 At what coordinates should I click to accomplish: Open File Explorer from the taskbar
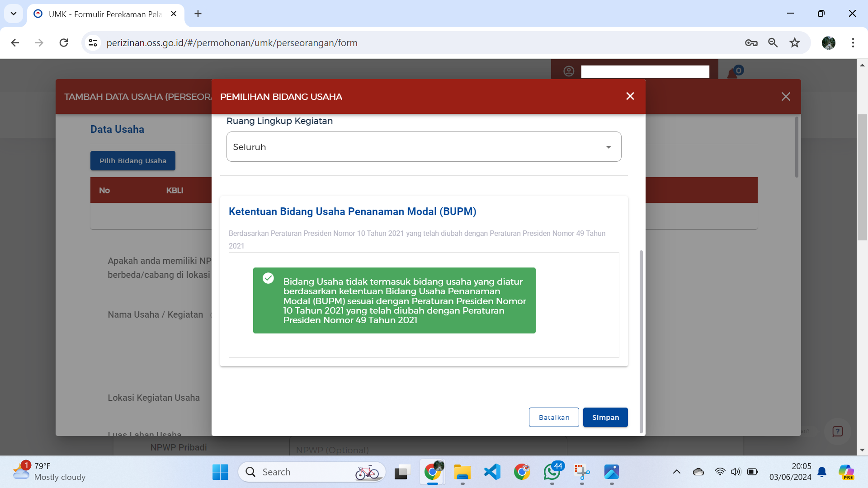point(462,472)
